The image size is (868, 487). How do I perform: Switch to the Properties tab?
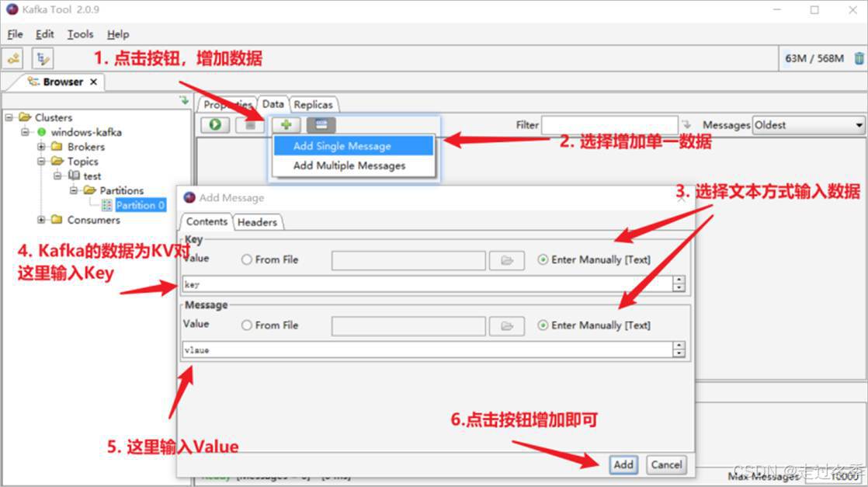[228, 104]
